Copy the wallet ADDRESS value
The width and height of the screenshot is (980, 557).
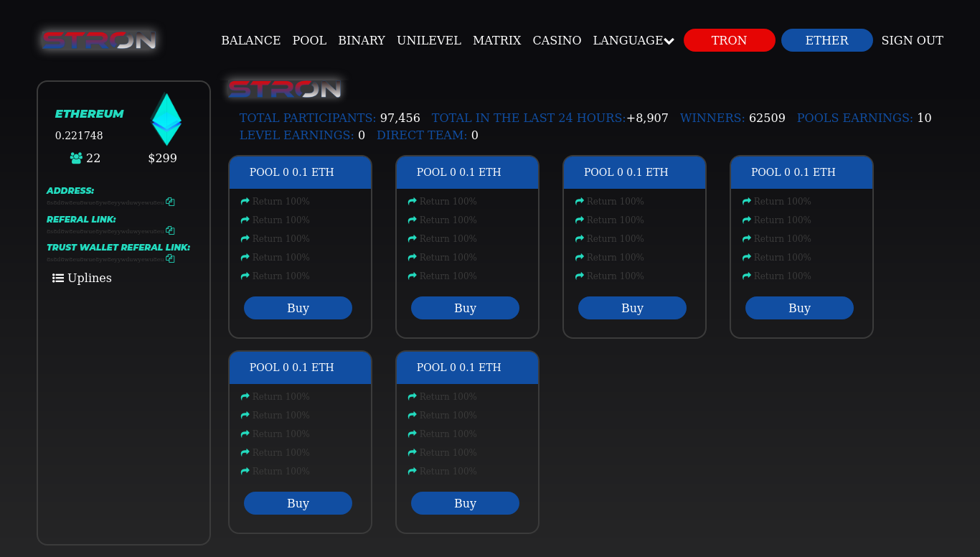(170, 202)
